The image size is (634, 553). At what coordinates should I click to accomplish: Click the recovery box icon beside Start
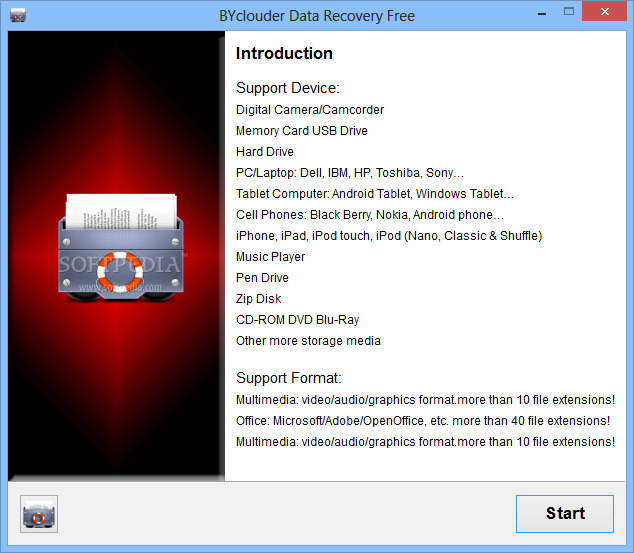tap(39, 514)
